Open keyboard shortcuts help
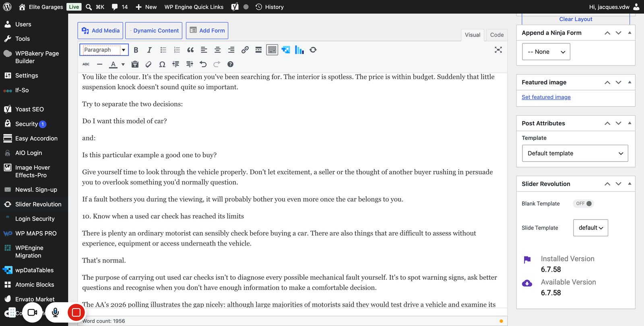 (230, 64)
